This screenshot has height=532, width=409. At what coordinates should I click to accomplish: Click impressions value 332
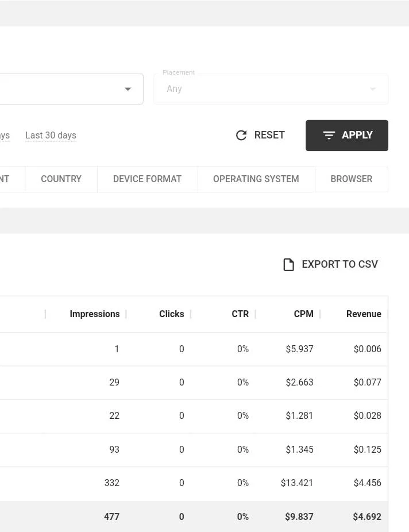112,483
